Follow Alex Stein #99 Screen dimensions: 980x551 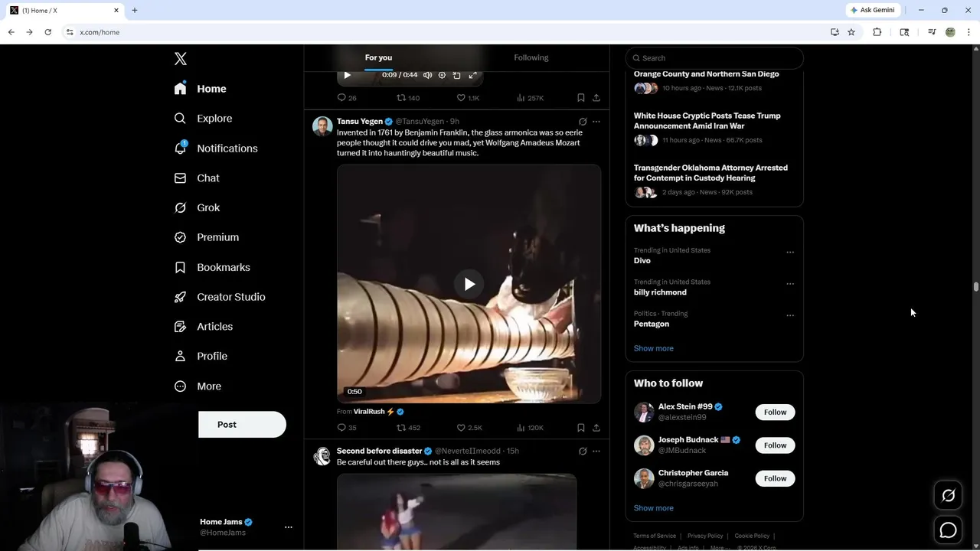click(x=775, y=412)
